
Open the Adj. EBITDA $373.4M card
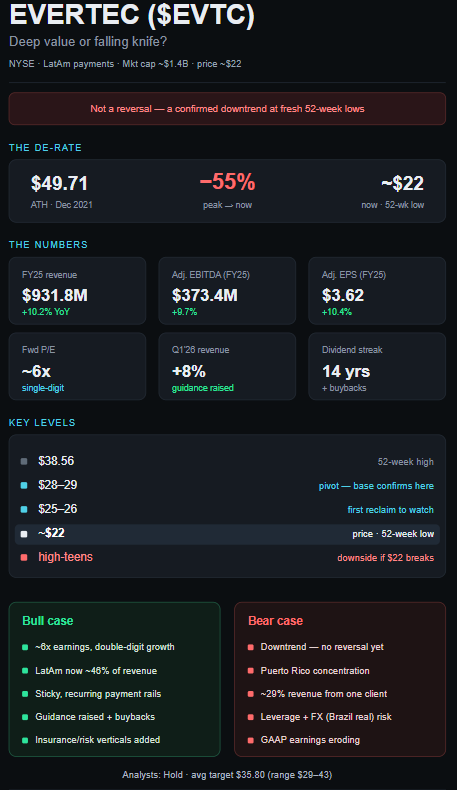pyautogui.click(x=227, y=291)
